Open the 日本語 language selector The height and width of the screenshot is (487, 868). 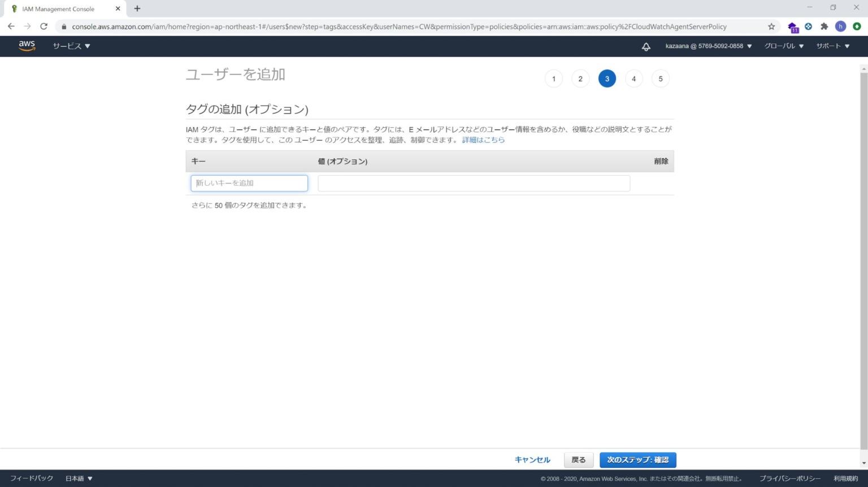tap(78, 477)
